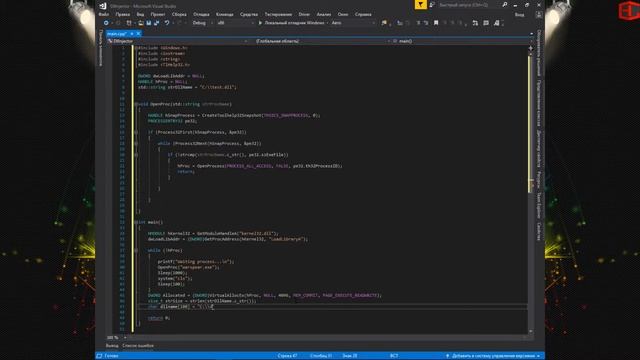Collapse the while (!hProc) block outline

click(x=136, y=250)
